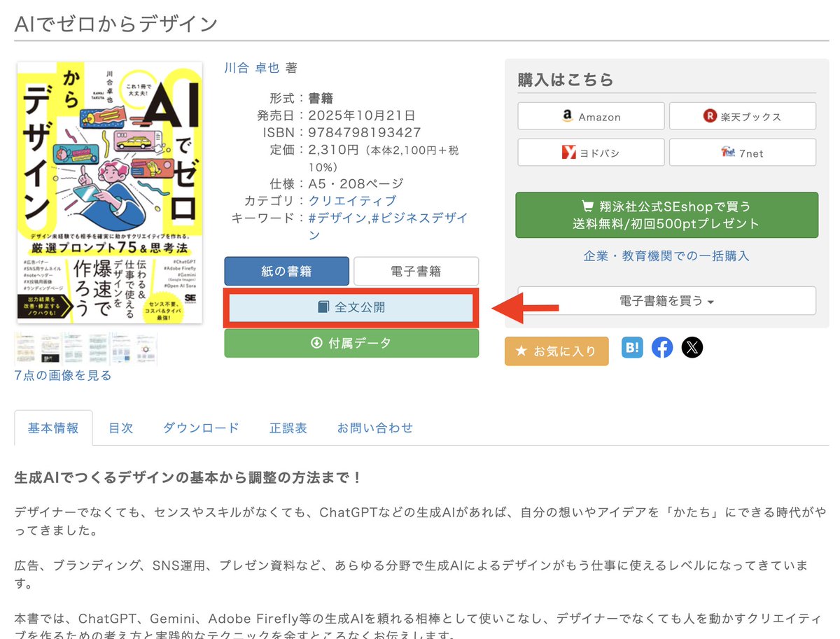
Task: Share this book on X
Action: pyautogui.click(x=692, y=348)
